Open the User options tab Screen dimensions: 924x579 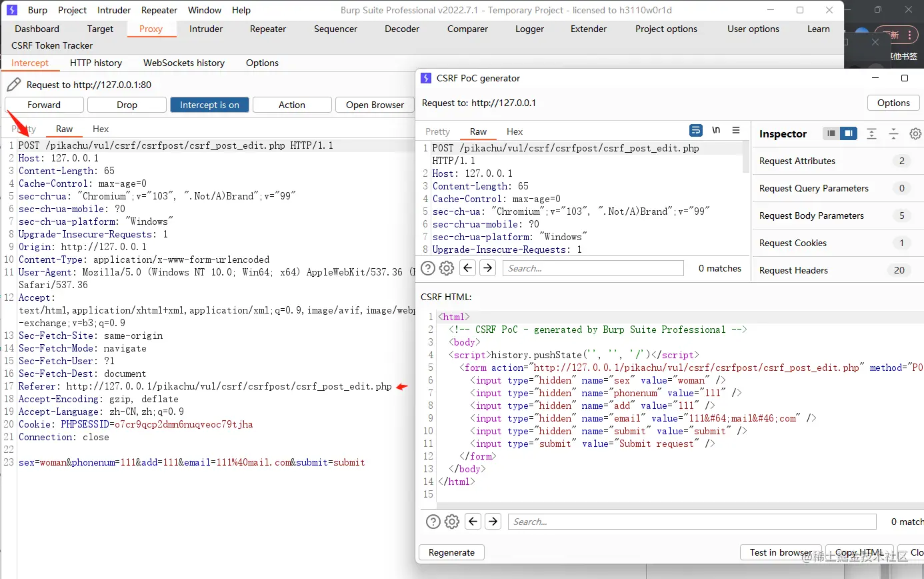point(753,29)
